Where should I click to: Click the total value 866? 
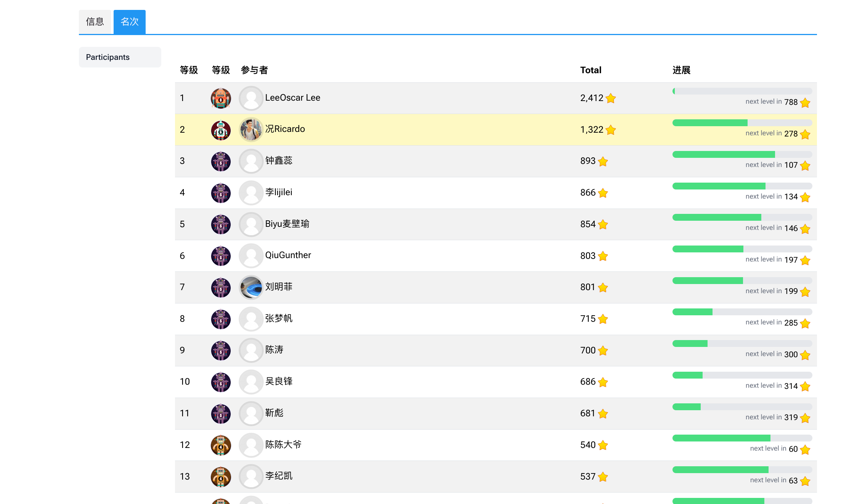587,193
